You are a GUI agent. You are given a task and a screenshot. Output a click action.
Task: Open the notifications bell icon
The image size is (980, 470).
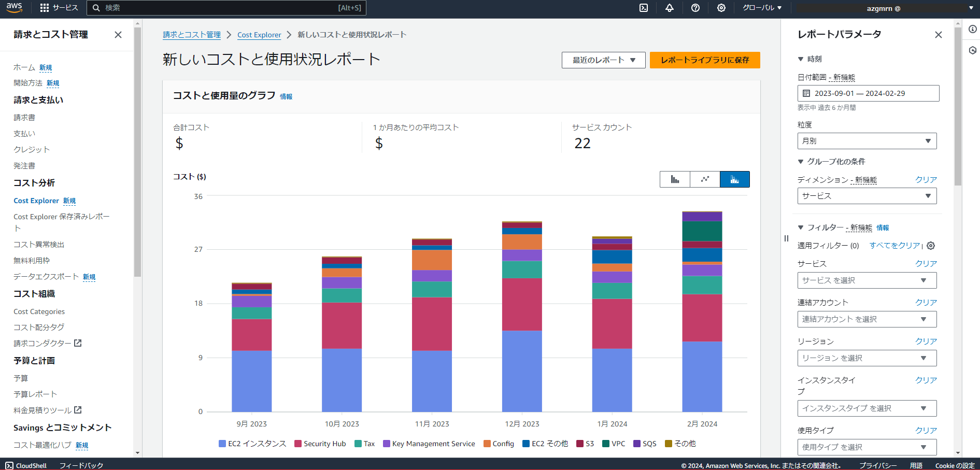[x=669, y=8]
